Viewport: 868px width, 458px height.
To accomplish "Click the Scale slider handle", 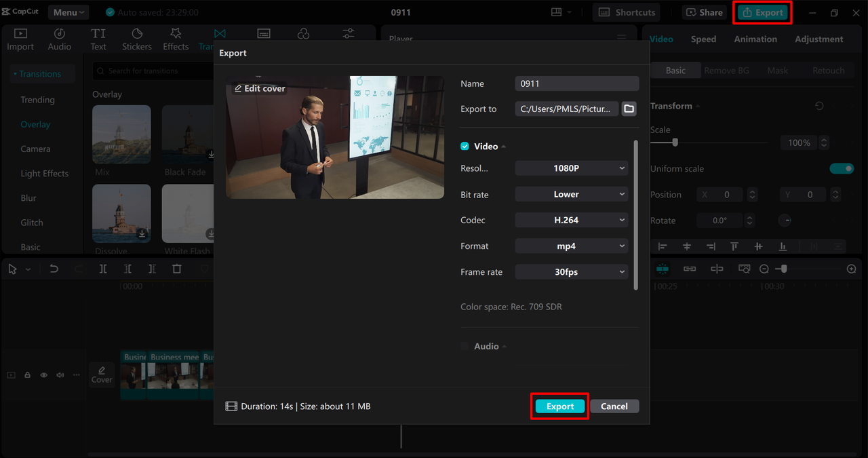I will pos(675,142).
